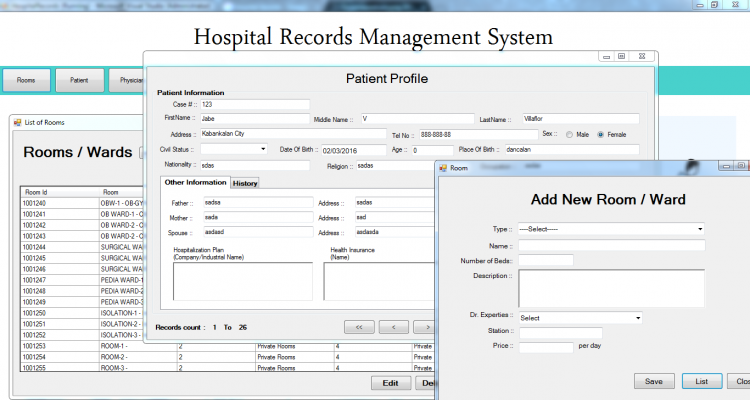Click the main window close button

pos(736,4)
